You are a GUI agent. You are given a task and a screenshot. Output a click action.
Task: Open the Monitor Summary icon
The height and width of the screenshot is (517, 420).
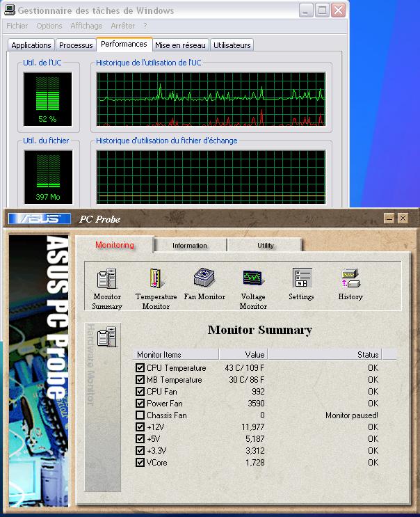[x=106, y=279]
